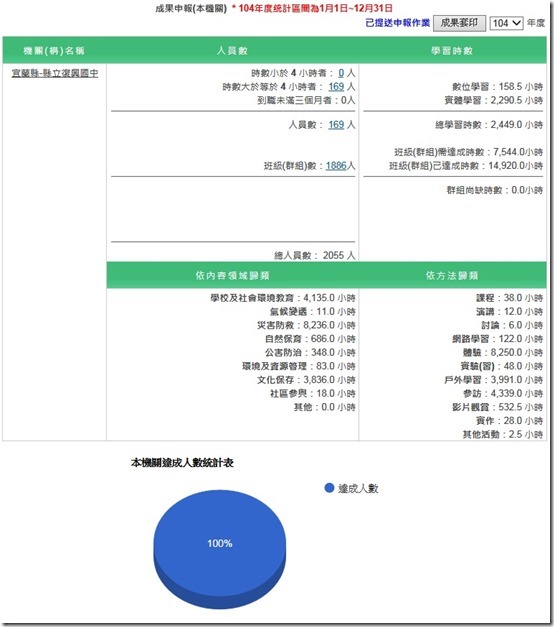The image size is (554, 627).
Task: Click the 成果套印 button
Action: point(459,23)
